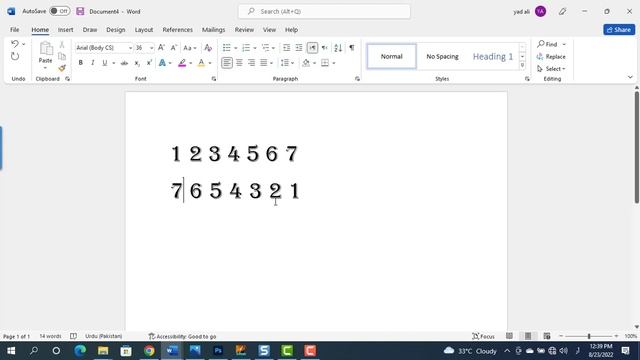Viewport: 640px width, 360px height.
Task: Center align the paragraph
Action: (239, 63)
